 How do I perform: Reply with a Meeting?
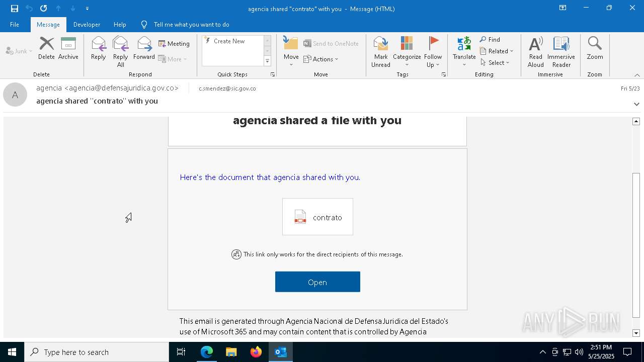174,44
